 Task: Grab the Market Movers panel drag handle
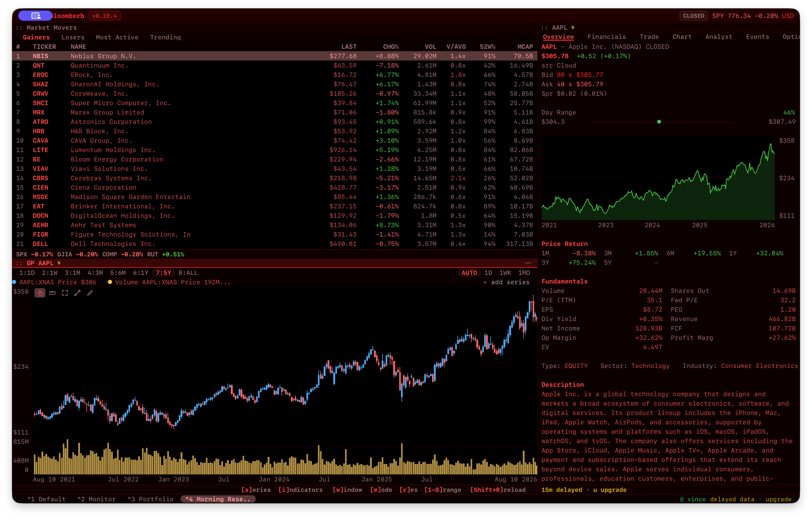pos(19,28)
